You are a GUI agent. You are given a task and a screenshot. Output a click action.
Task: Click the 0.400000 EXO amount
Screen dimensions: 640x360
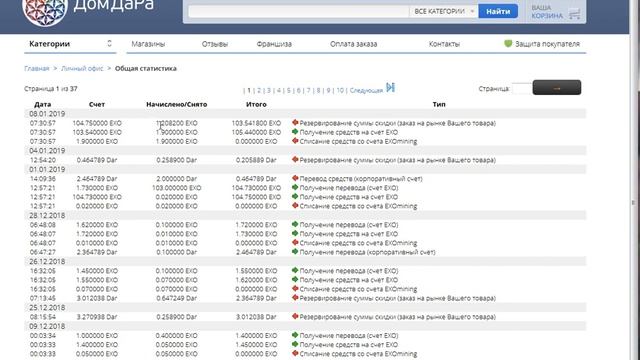click(x=176, y=336)
